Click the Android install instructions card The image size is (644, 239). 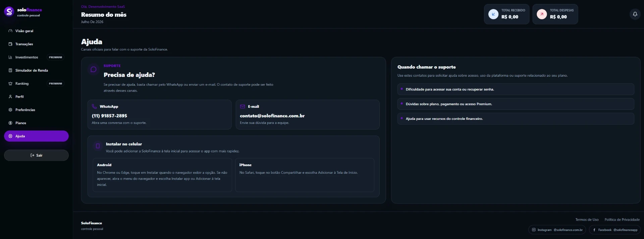[162, 175]
